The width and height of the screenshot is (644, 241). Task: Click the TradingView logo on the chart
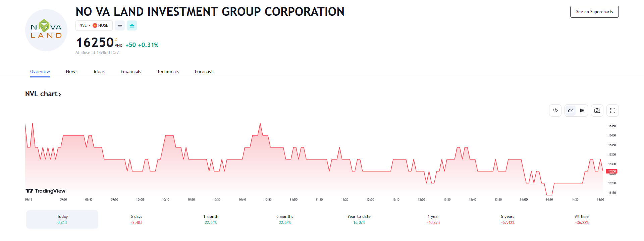[x=46, y=191]
